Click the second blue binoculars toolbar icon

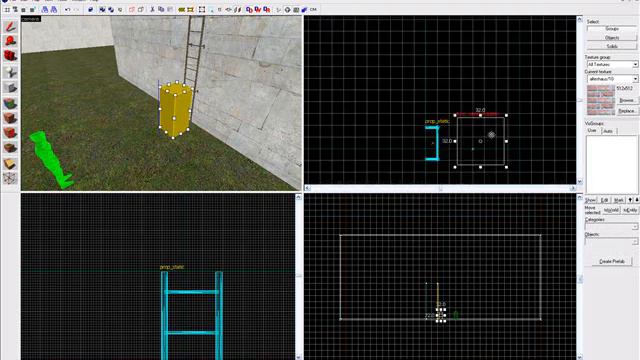pyautogui.click(x=53, y=9)
